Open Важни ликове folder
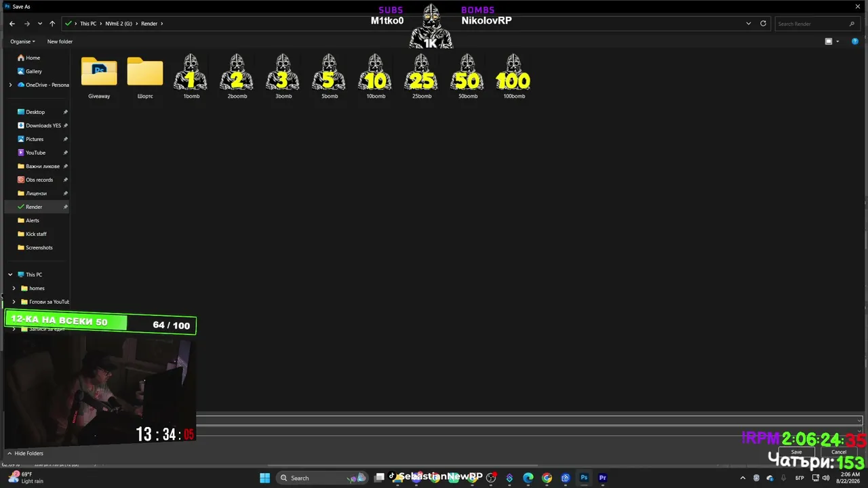This screenshot has width=868, height=488. tap(39, 166)
